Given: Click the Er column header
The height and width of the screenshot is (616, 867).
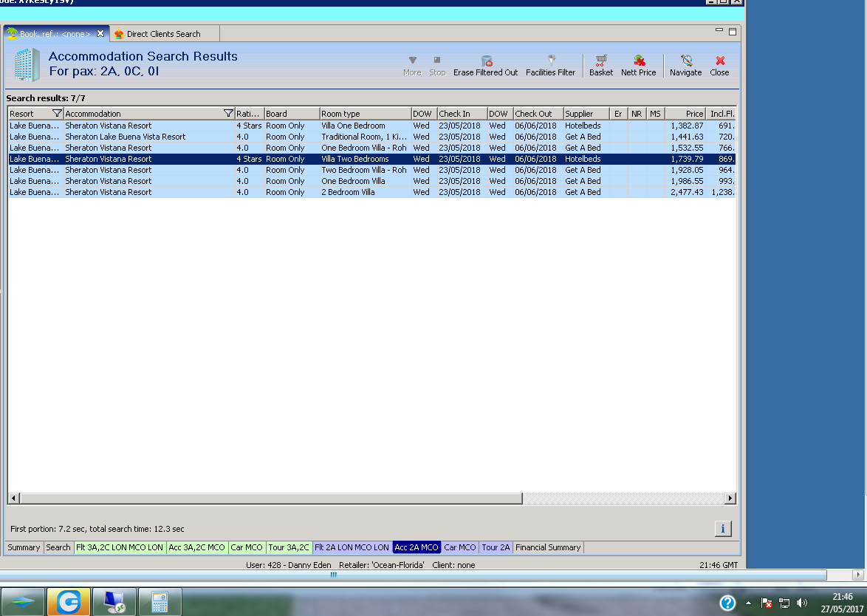Looking at the screenshot, I should pos(618,113).
